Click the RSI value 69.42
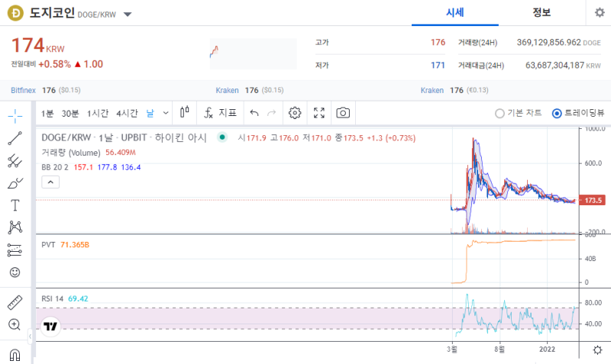This screenshot has width=611, height=364. [x=78, y=298]
